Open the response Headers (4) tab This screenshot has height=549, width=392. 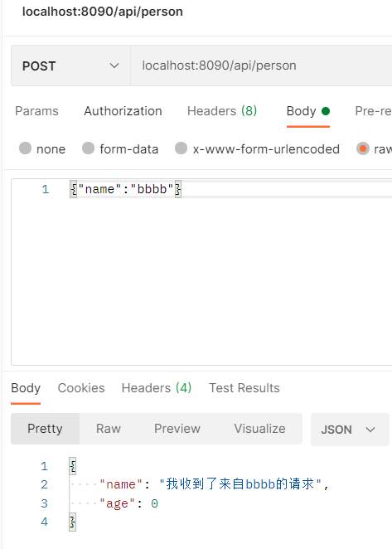coord(157,388)
